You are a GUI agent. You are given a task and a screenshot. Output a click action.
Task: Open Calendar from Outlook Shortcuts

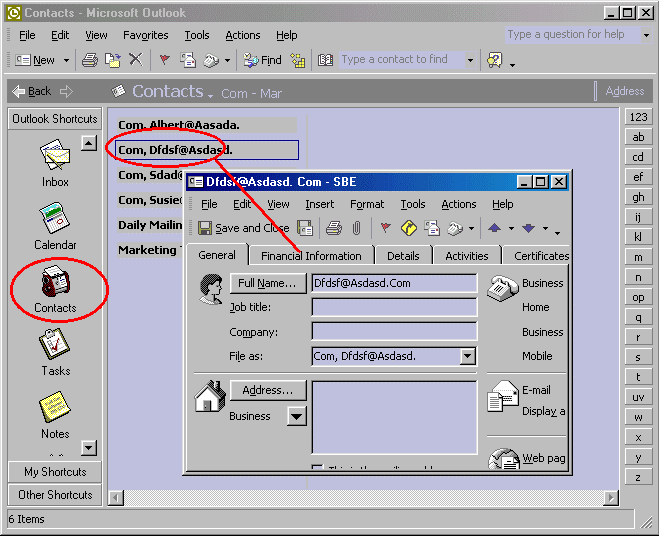click(x=55, y=224)
